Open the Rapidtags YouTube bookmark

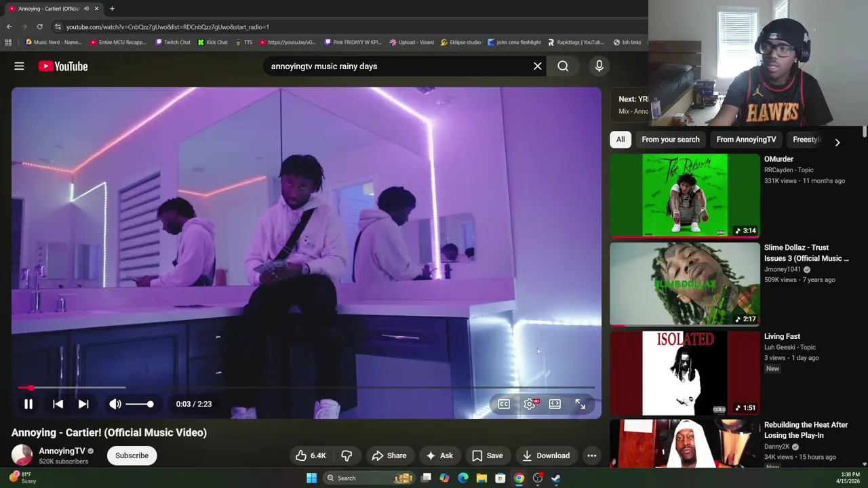point(576,42)
